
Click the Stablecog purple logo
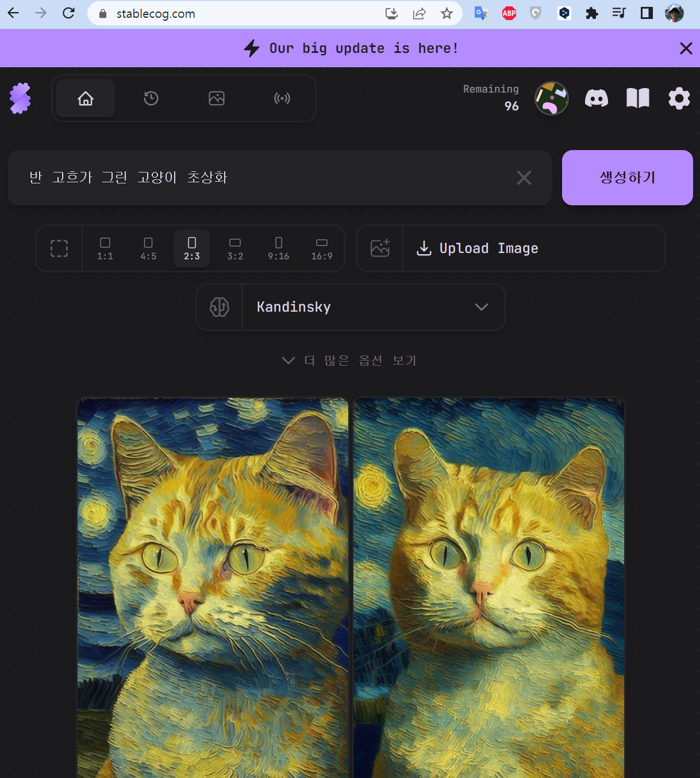[x=20, y=98]
